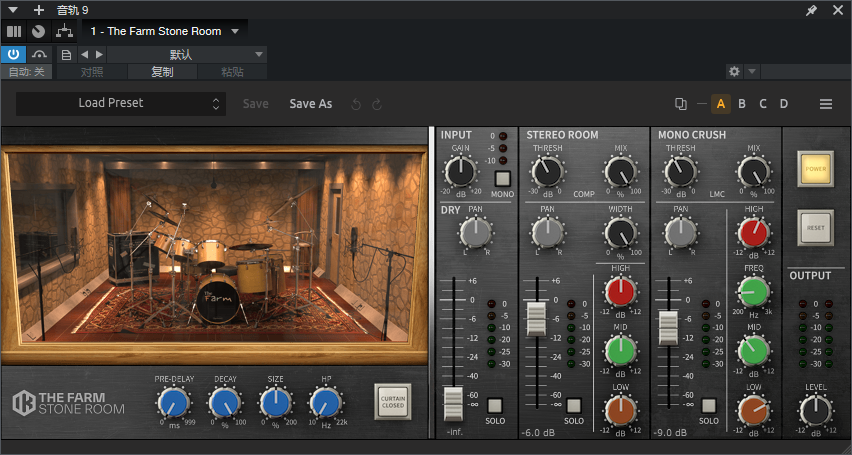Toggle the INPUT MONO switch
This screenshot has height=455, width=852.
[503, 179]
